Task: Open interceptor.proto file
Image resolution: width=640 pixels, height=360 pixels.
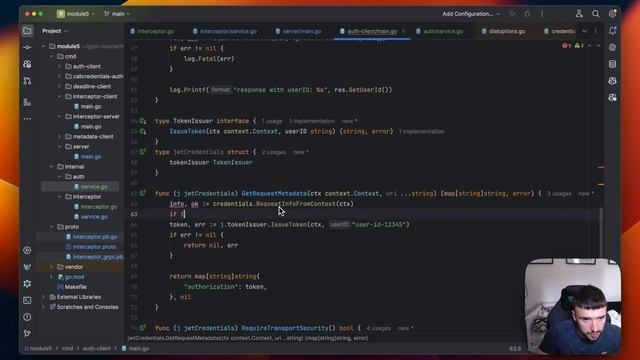Action: [94, 247]
